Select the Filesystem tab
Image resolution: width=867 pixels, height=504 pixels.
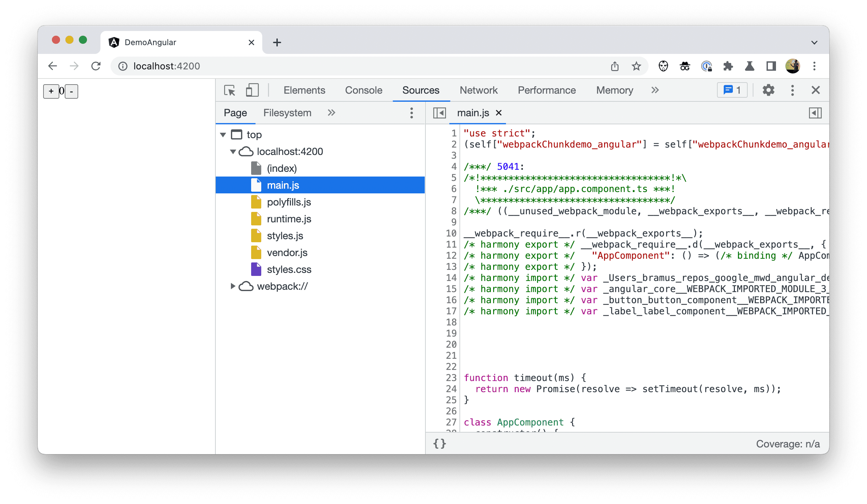(288, 114)
